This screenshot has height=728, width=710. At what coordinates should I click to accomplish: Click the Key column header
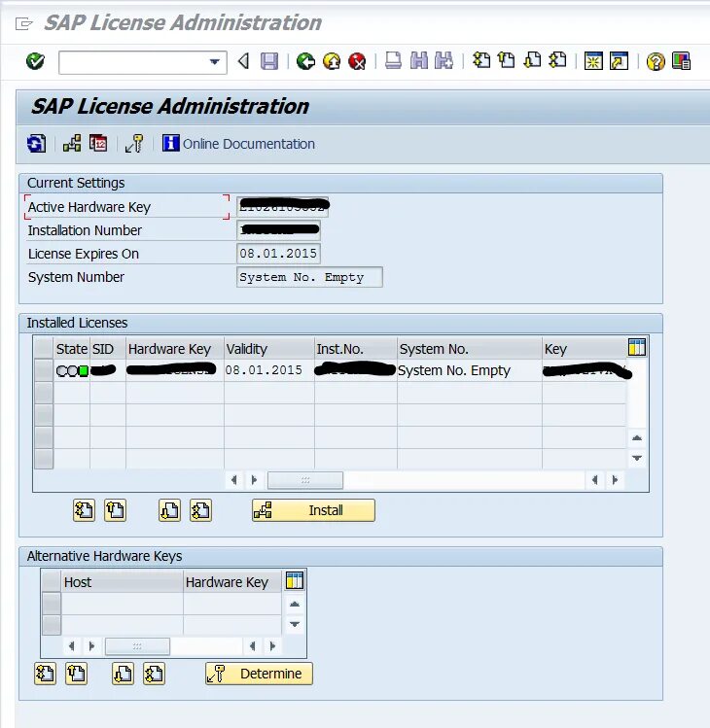[585, 349]
